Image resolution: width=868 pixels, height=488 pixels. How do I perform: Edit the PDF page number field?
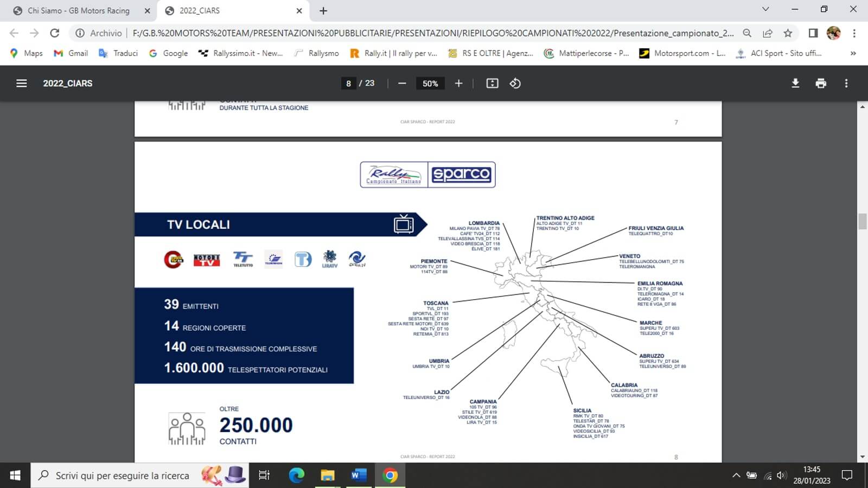pos(348,83)
